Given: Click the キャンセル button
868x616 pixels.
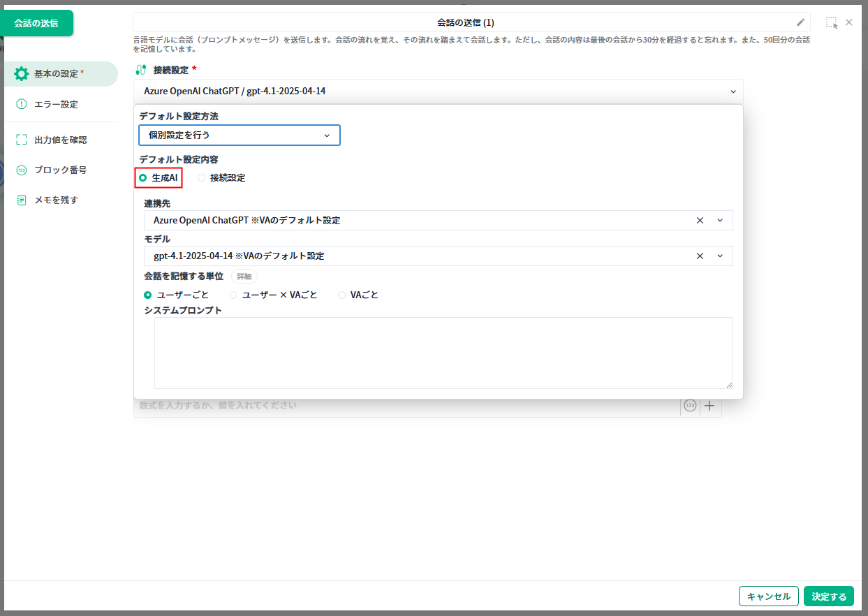Looking at the screenshot, I should pyautogui.click(x=768, y=596).
